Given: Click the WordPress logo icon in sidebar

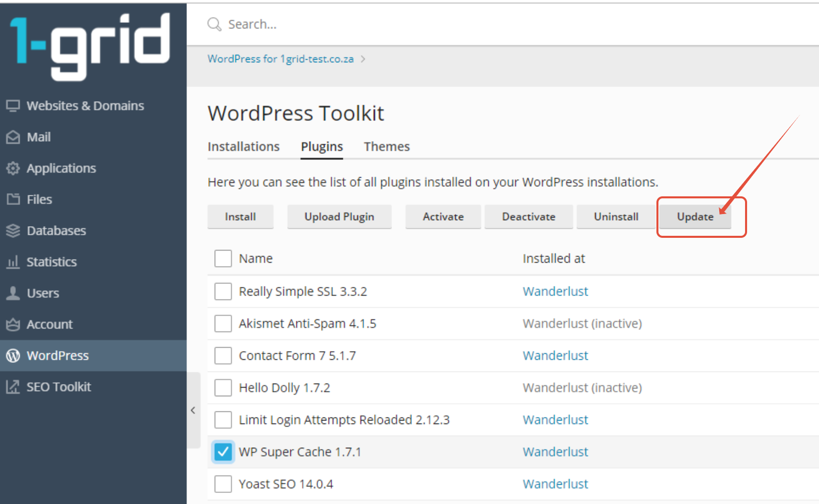Looking at the screenshot, I should [x=13, y=356].
